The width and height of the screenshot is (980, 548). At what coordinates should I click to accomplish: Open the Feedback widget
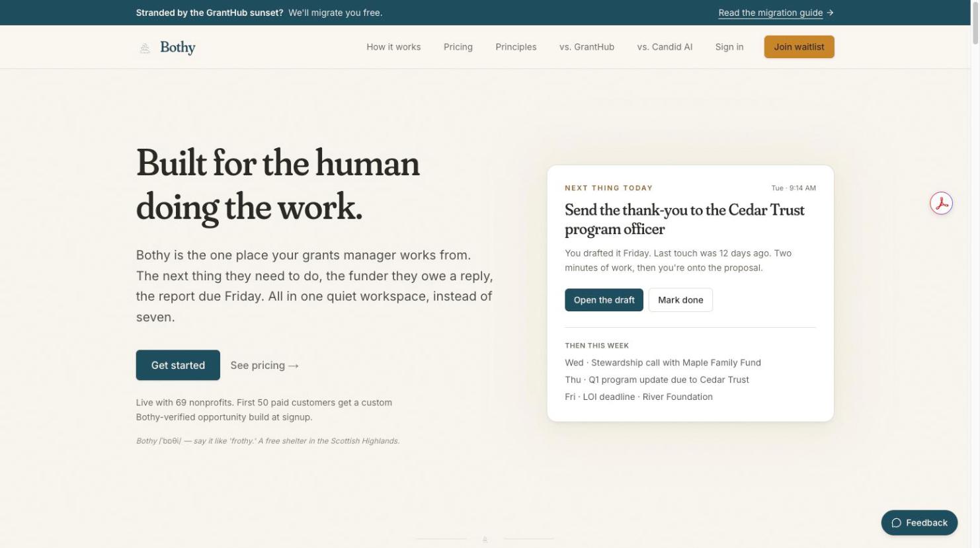click(919, 523)
